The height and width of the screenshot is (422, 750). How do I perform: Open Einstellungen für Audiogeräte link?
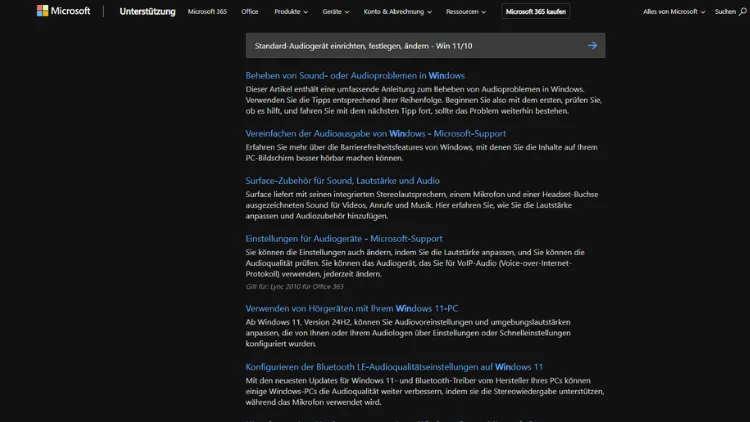[x=344, y=238]
